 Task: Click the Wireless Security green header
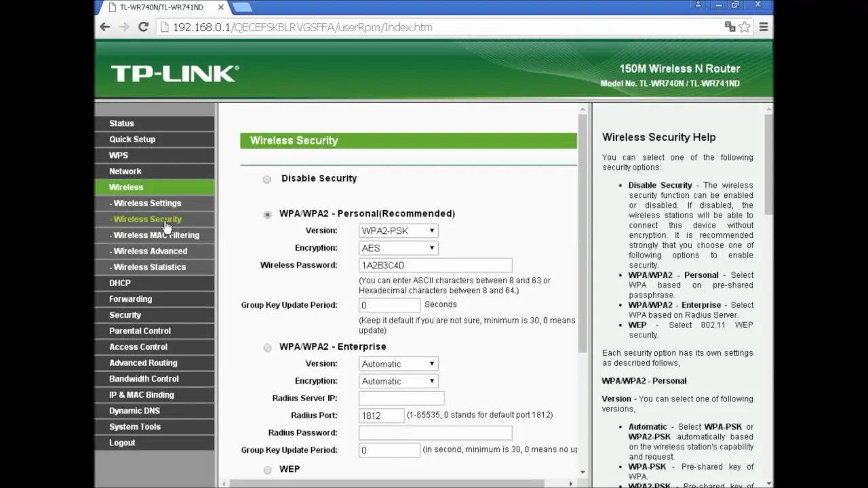(x=408, y=141)
